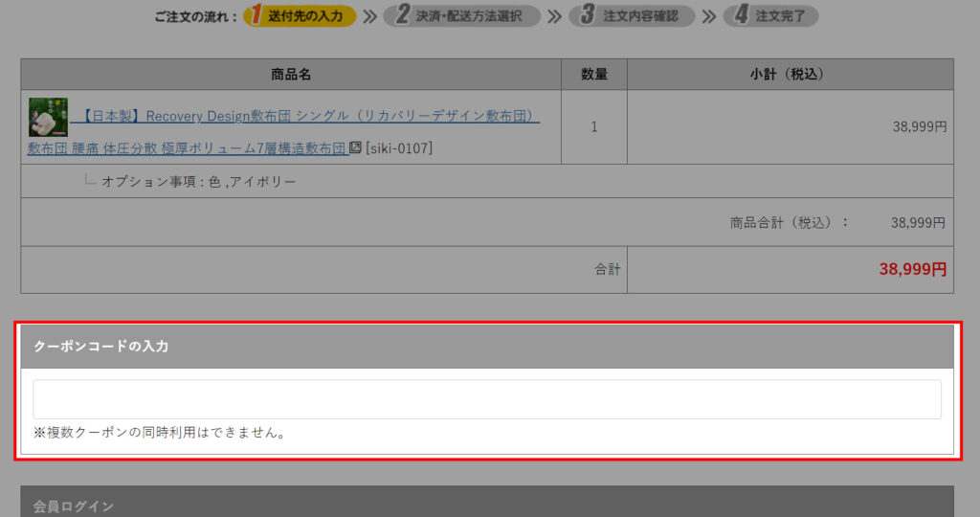Click the 商品名 column header
This screenshot has width=980, height=517.
click(x=291, y=75)
